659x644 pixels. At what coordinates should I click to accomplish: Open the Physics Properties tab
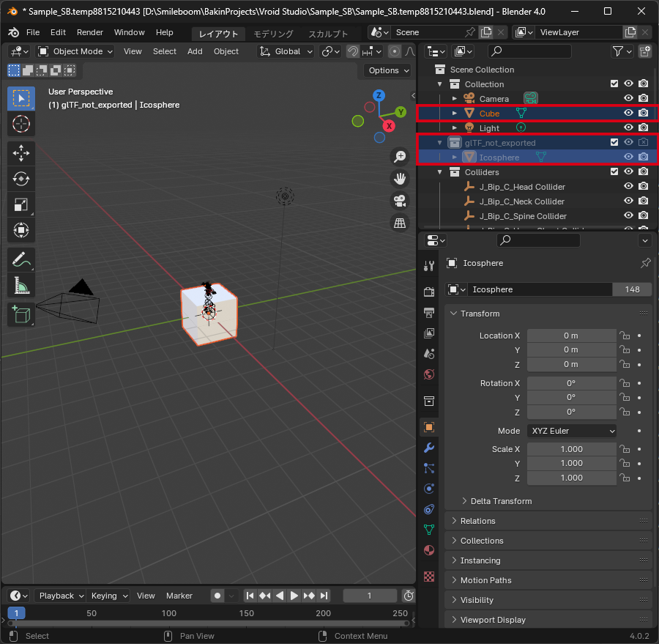[429, 489]
